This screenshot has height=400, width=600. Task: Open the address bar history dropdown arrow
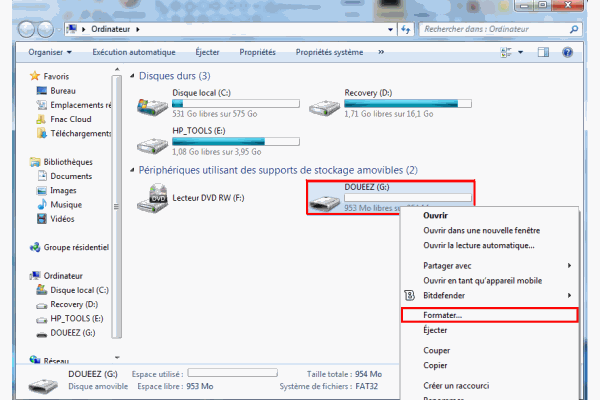pos(390,29)
